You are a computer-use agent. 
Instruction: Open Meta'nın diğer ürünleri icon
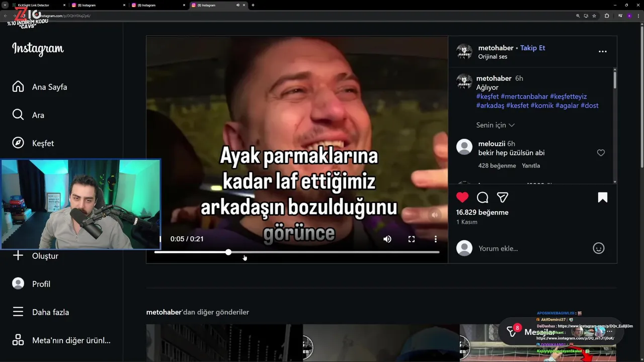tap(18, 340)
